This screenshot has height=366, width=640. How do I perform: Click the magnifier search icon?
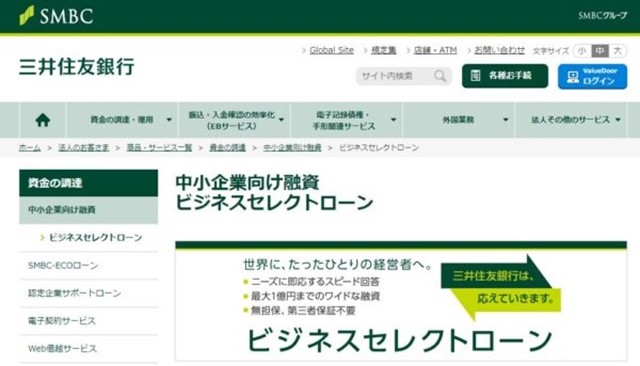pos(440,76)
